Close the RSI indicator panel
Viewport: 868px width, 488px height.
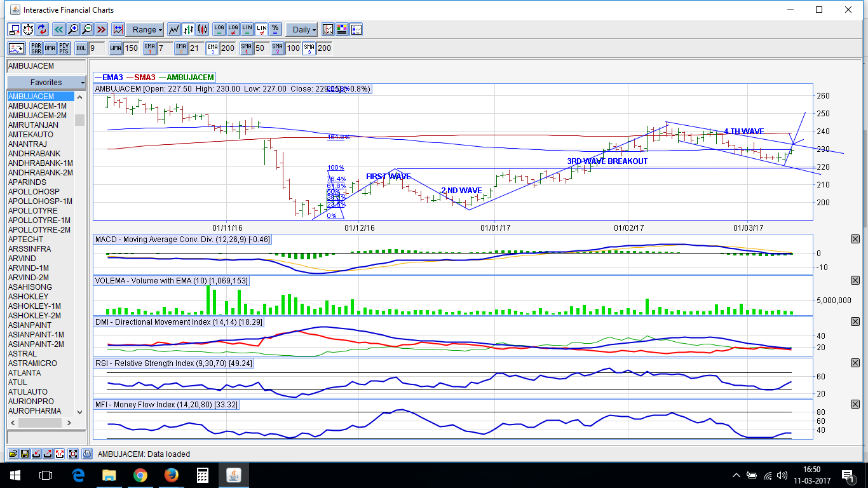tap(855, 363)
